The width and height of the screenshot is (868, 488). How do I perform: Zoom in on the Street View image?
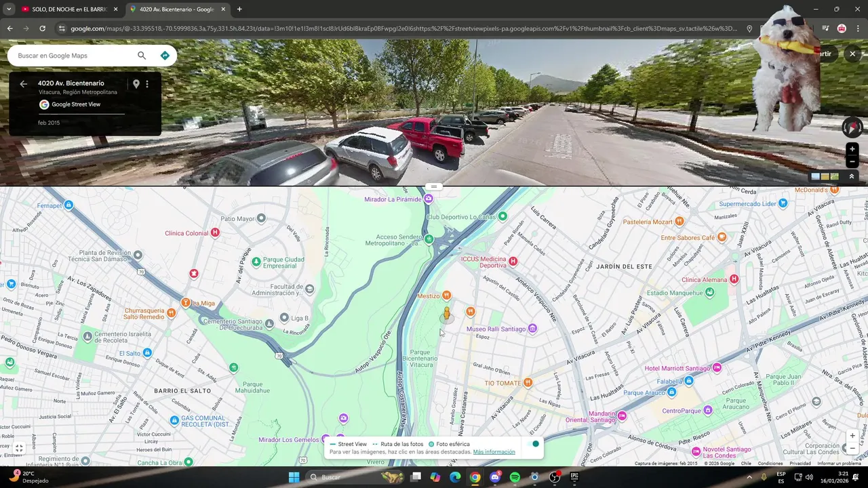[852, 149]
